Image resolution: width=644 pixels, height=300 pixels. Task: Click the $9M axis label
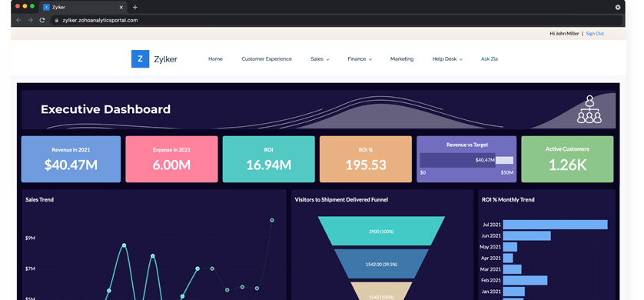(x=31, y=238)
